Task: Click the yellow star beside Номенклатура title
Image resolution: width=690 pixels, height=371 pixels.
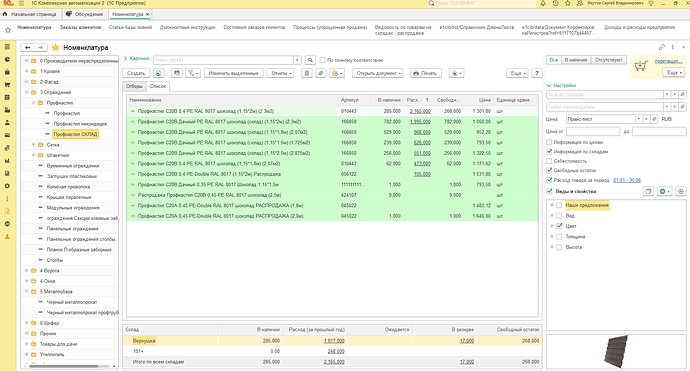Action: click(55, 48)
